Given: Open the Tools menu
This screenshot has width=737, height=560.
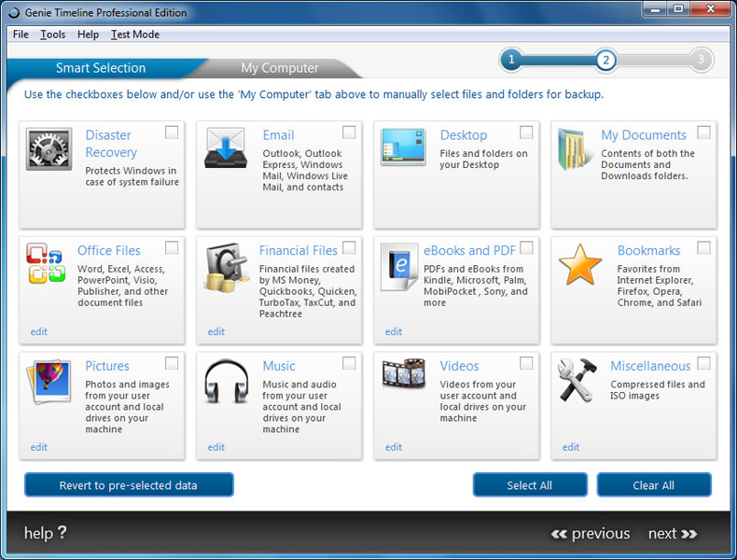Looking at the screenshot, I should click(52, 35).
